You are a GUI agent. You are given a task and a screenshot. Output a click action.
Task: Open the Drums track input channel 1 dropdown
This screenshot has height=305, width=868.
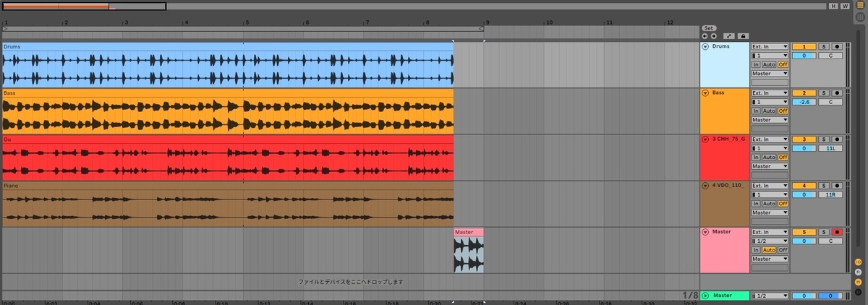coord(769,55)
